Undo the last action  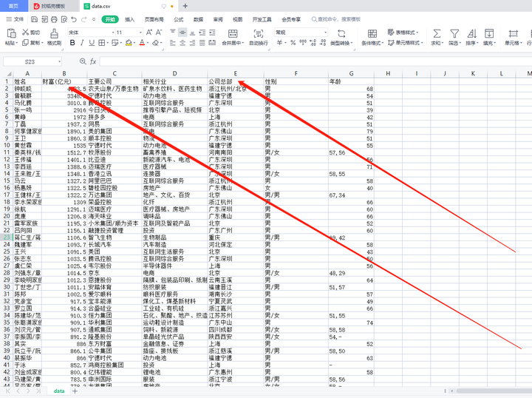pyautogui.click(x=74, y=19)
